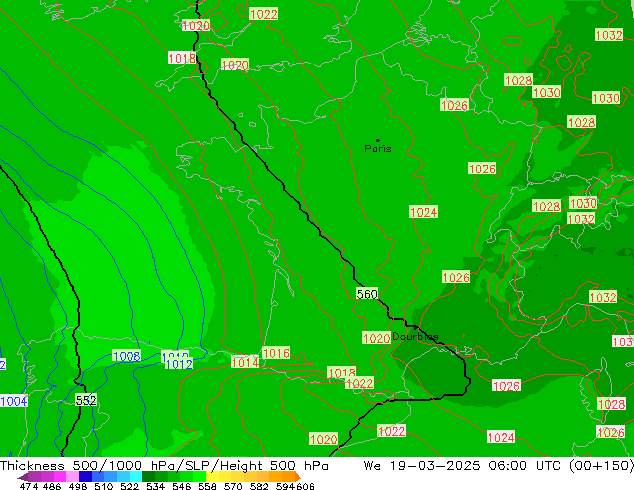The height and width of the screenshot is (490, 634).
Task: Click the legend value 510
Action: tap(104, 486)
